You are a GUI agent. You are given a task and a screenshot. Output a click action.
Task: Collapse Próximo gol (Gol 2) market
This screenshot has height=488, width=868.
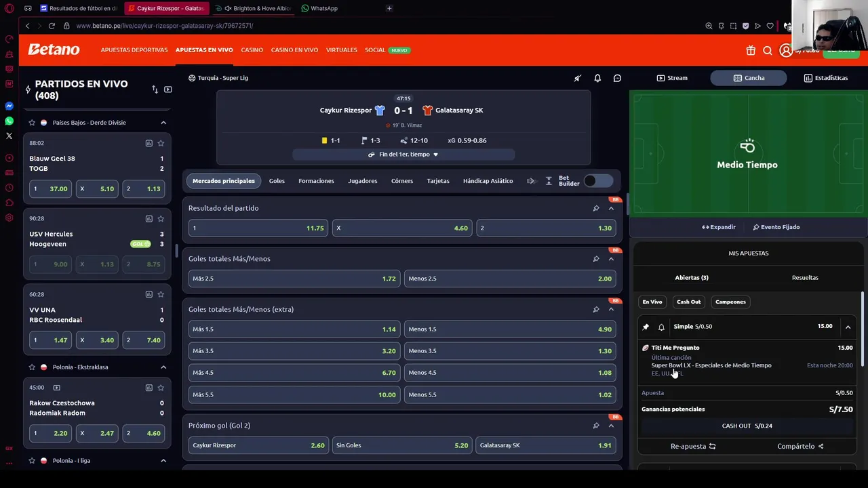coord(611,426)
